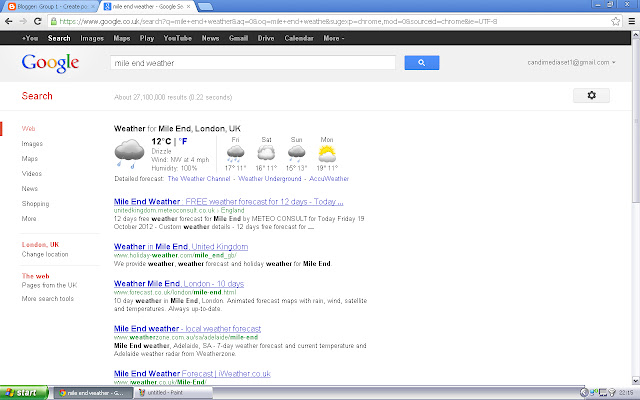The image size is (640, 400).
Task: Click the page vertical scrollbar
Action: [636, 120]
